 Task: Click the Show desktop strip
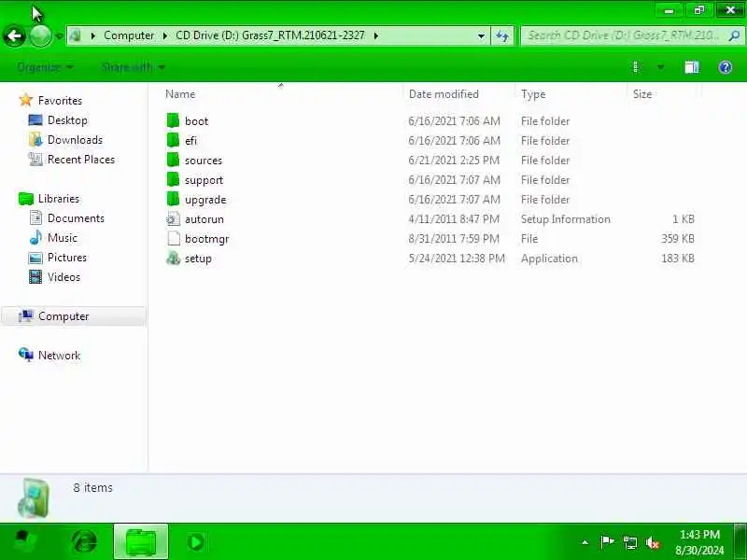coord(740,542)
